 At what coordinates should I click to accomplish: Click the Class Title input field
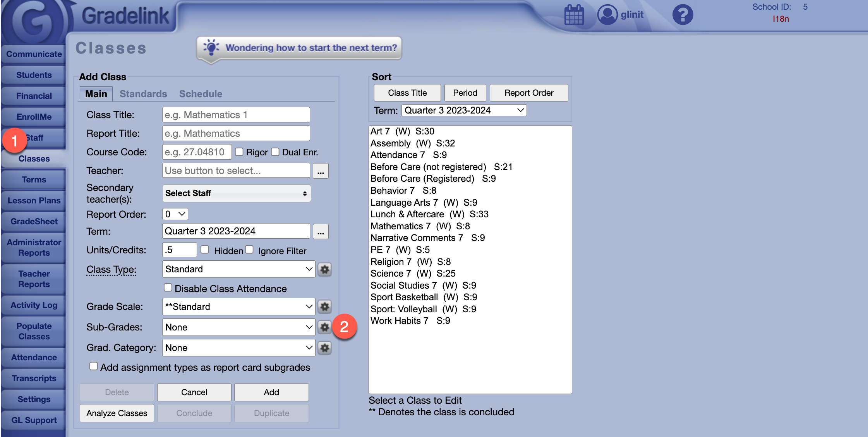[236, 115]
